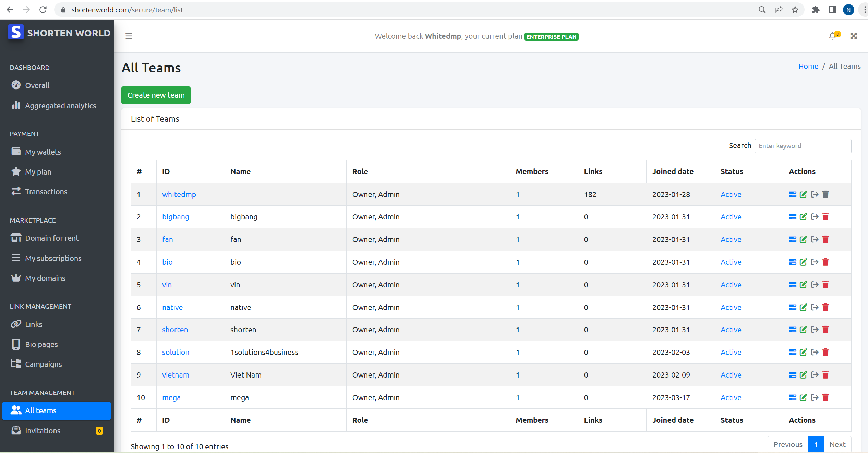The image size is (868, 453).
Task: Edit the native team
Action: (803, 307)
